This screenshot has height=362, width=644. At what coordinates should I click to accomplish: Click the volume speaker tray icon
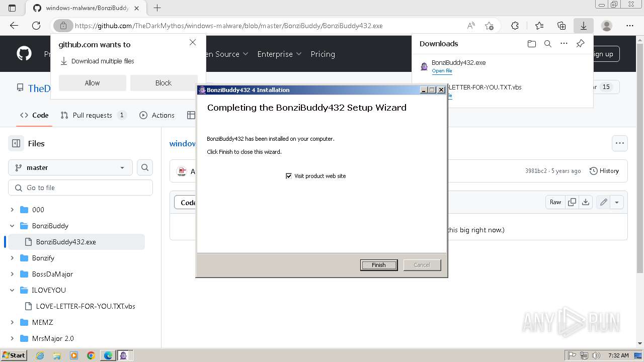596,355
